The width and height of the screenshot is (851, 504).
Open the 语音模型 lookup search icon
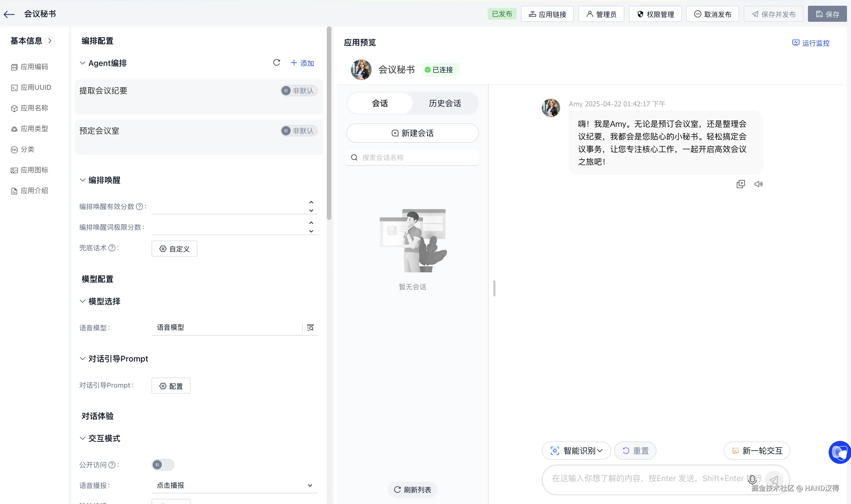[x=310, y=327]
